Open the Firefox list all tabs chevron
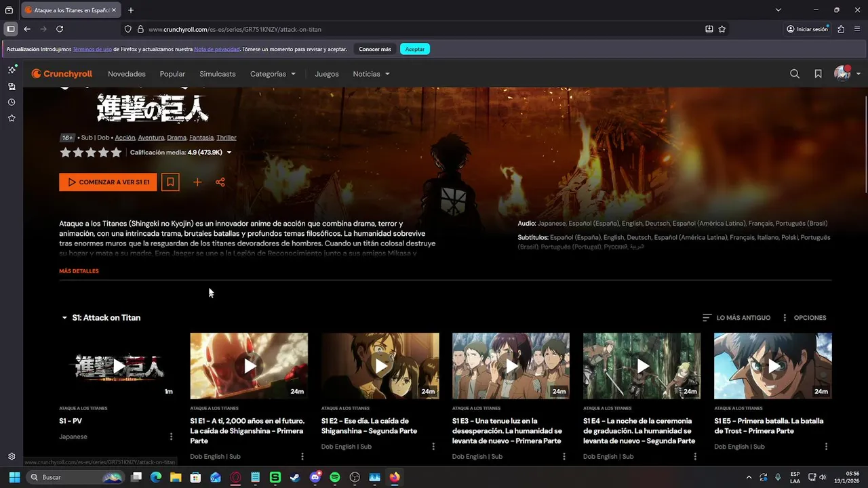 click(x=778, y=10)
